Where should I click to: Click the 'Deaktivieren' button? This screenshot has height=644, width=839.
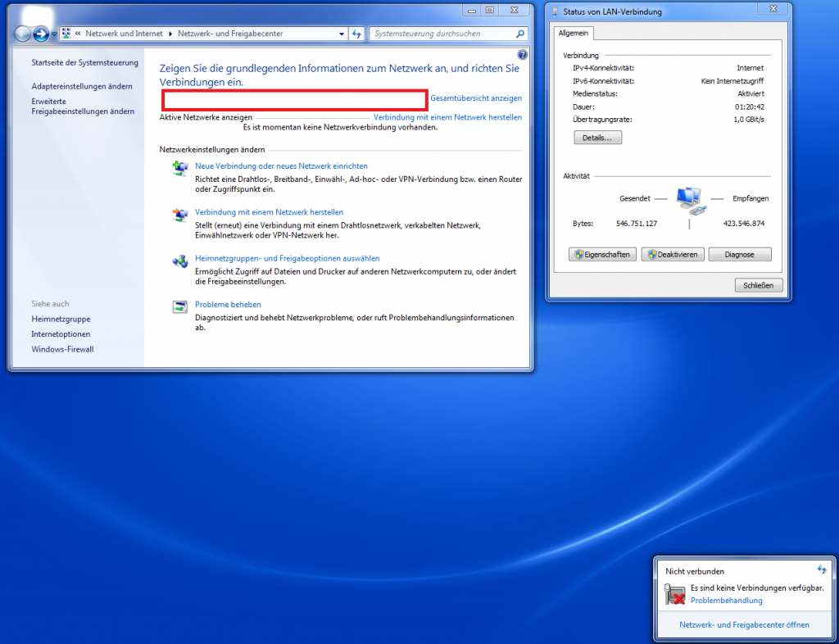[x=673, y=255]
